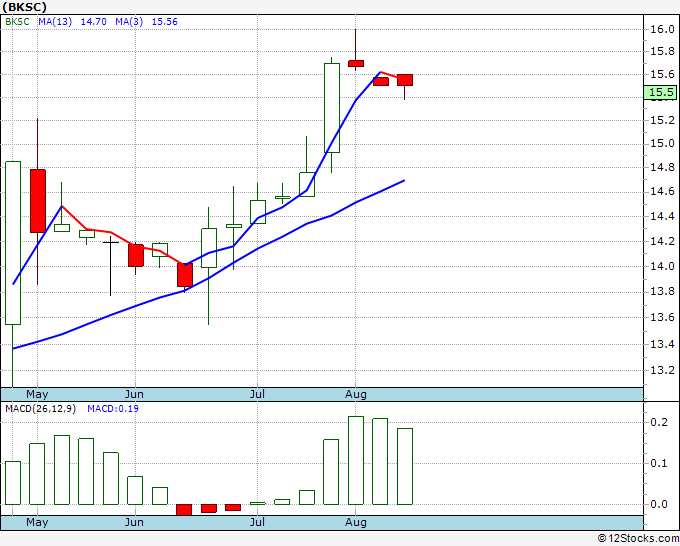Viewport: 680px width, 546px height.
Task: Click the MA(13) value 14.70
Action: [94, 22]
